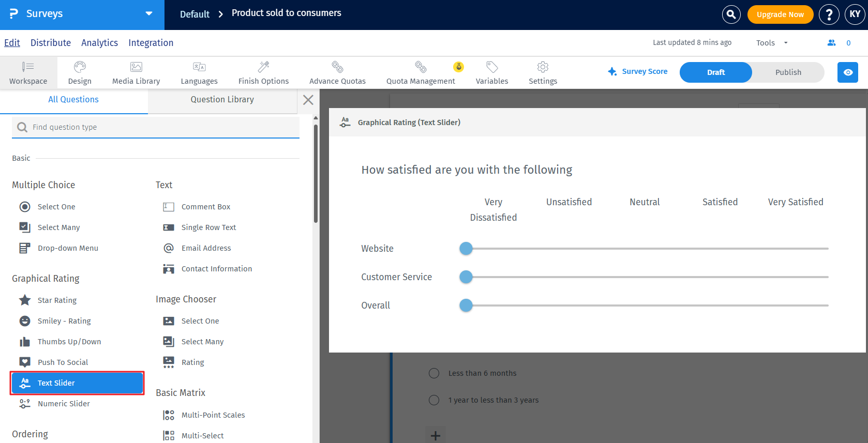The height and width of the screenshot is (443, 868).
Task: Select 'Less than 6 months' radio option
Action: 434,373
